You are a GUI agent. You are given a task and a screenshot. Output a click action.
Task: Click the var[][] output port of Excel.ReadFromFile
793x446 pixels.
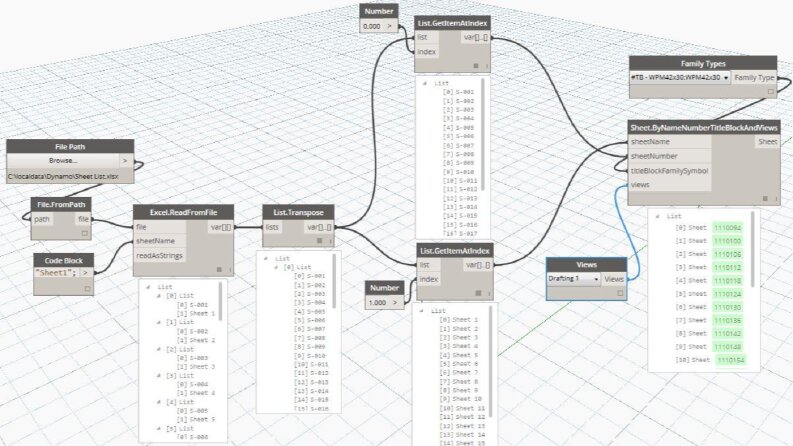pos(222,227)
